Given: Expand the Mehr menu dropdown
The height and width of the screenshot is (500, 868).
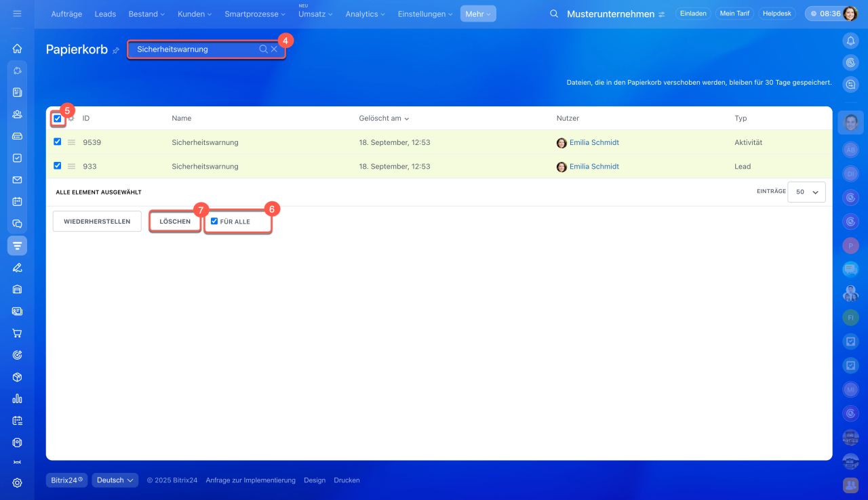Looking at the screenshot, I should pyautogui.click(x=478, y=14).
